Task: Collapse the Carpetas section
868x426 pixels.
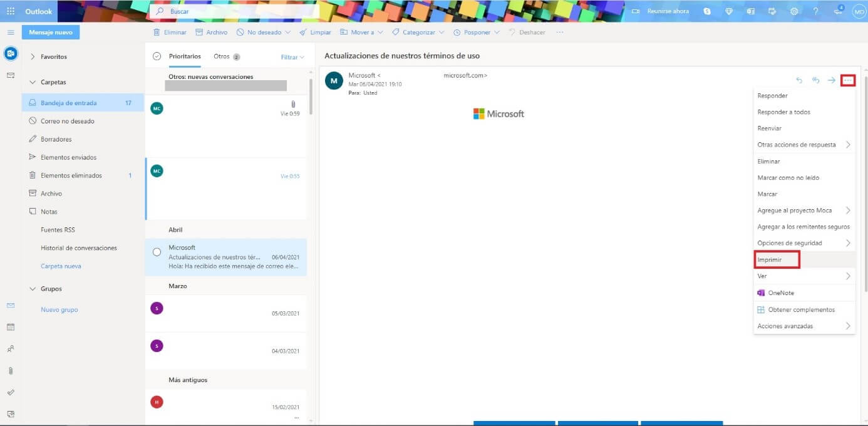Action: [33, 82]
